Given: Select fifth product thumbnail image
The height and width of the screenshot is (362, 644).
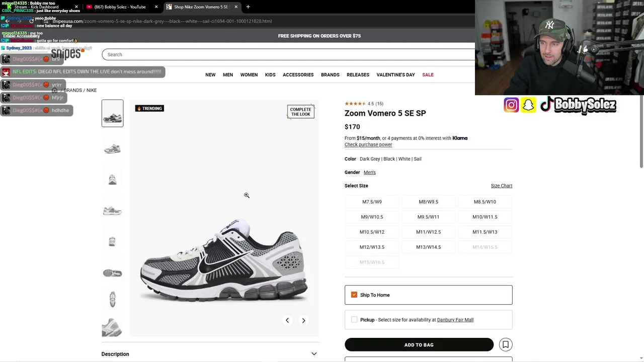Looking at the screenshot, I should coord(112,241).
